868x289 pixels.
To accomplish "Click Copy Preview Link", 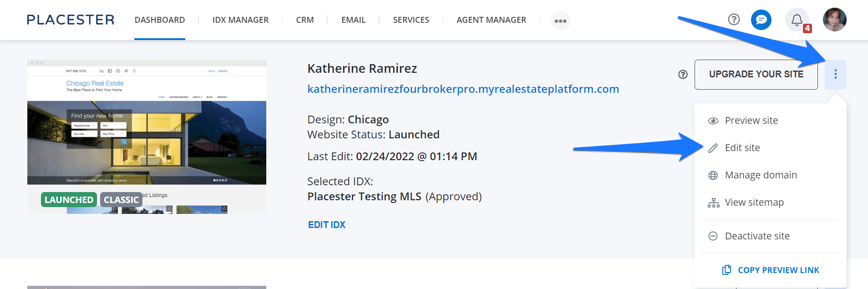I will click(771, 270).
